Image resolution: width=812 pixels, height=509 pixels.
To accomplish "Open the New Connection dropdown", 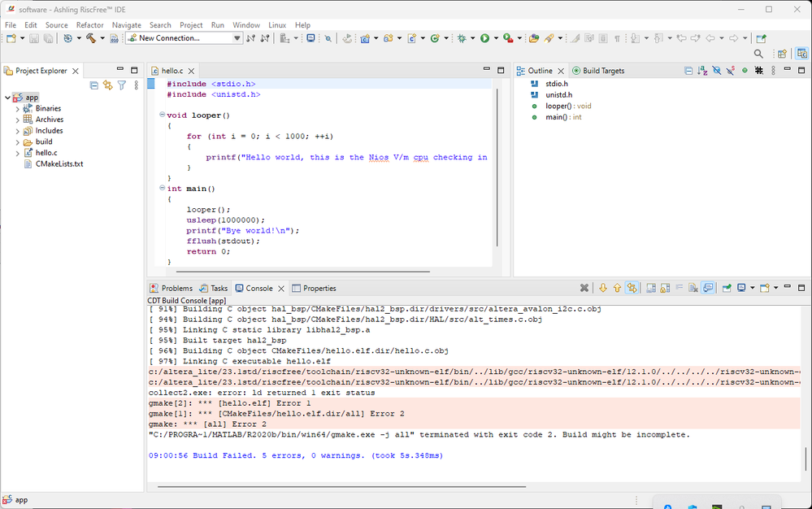I will (x=237, y=38).
